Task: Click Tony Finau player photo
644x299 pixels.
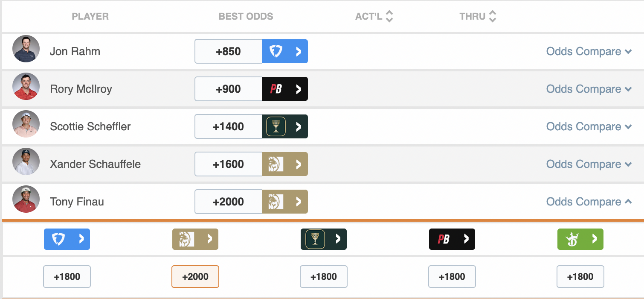Action: [x=26, y=199]
